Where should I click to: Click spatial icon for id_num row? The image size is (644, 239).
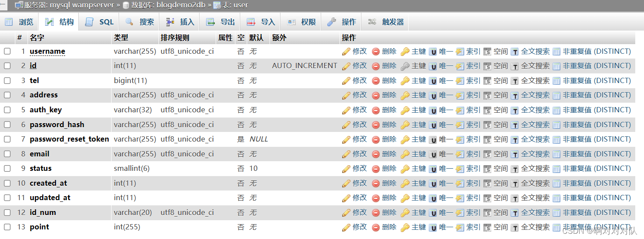(487, 213)
